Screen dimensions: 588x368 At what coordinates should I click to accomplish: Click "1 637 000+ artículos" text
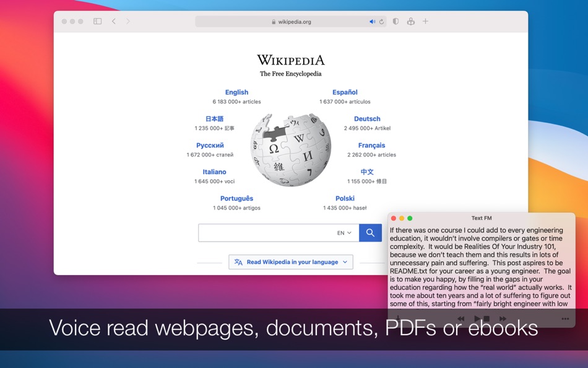click(x=345, y=102)
